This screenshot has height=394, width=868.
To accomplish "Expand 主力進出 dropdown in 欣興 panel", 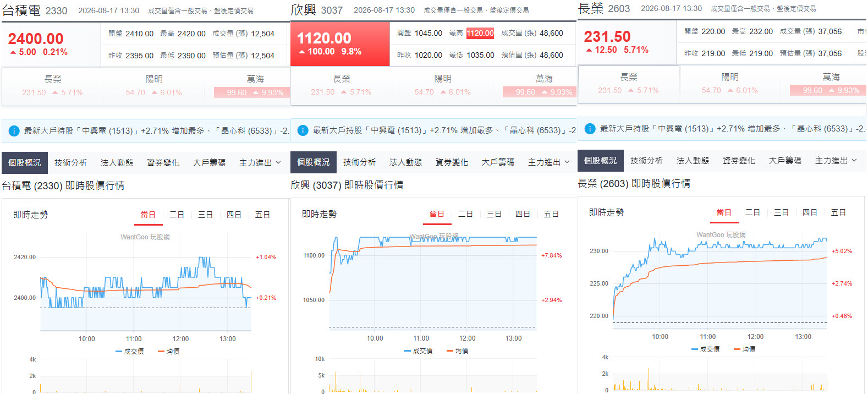I will click(x=549, y=162).
